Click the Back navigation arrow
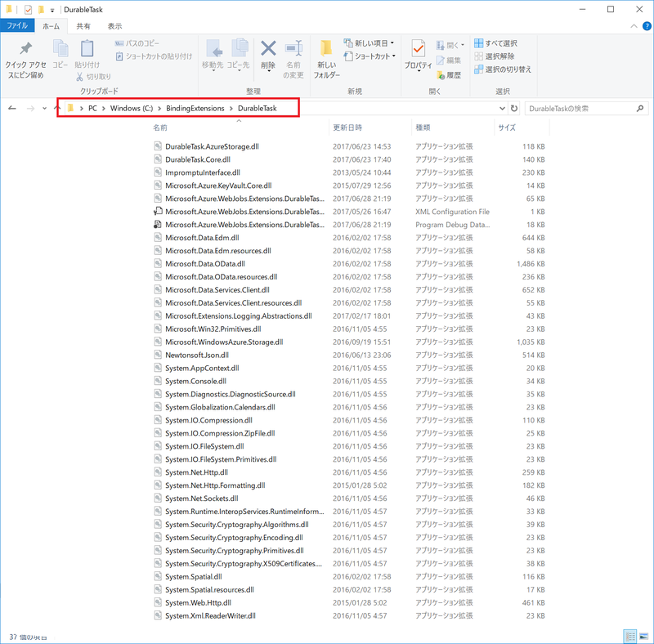This screenshot has width=654, height=644. (12, 109)
